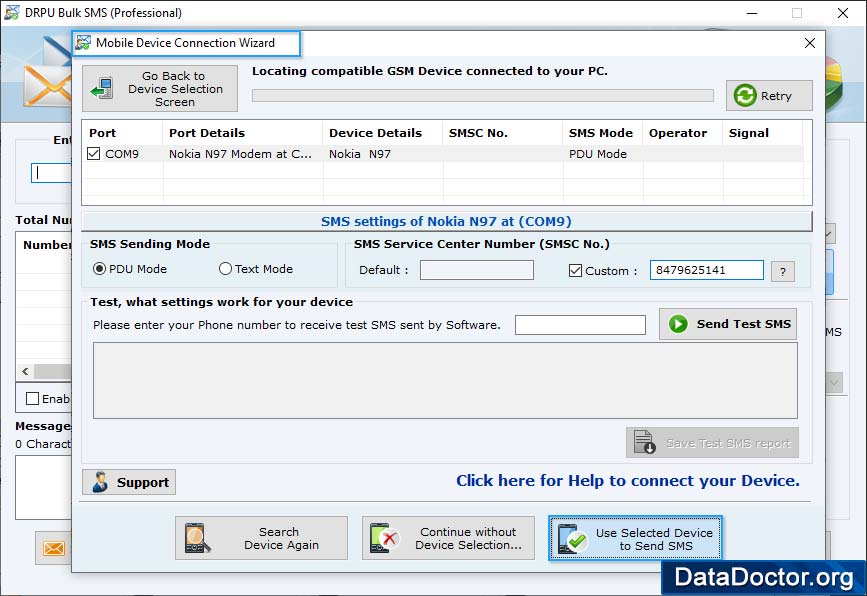Click the orange envelope icon at bottom of main window
The image size is (867, 596).
point(54,548)
